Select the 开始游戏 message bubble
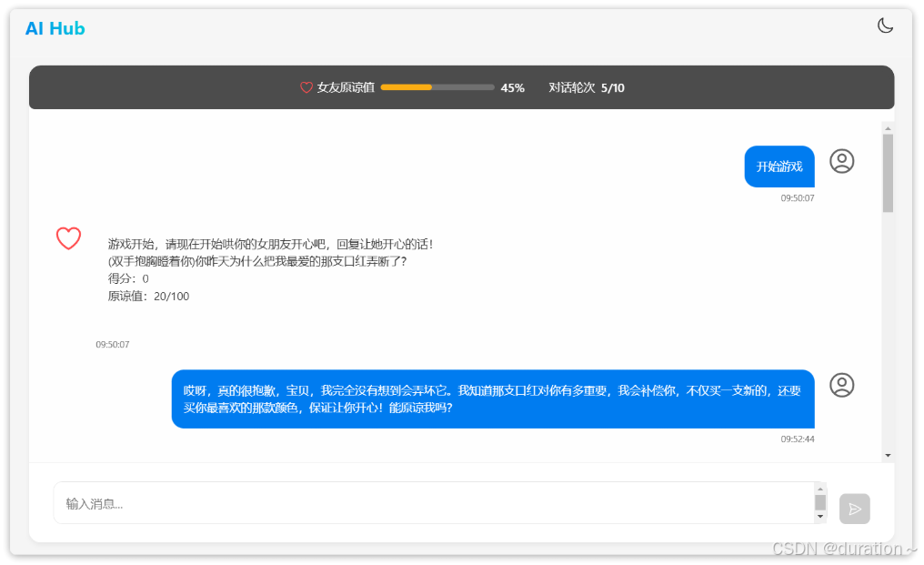 pos(779,166)
